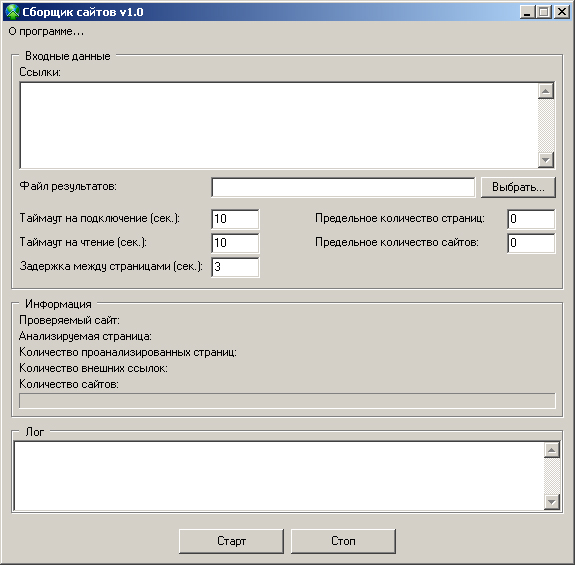Viewport: 575px width, 565px height.
Task: Click the "Проверяемый сайт:" label
Action: [x=69, y=320]
